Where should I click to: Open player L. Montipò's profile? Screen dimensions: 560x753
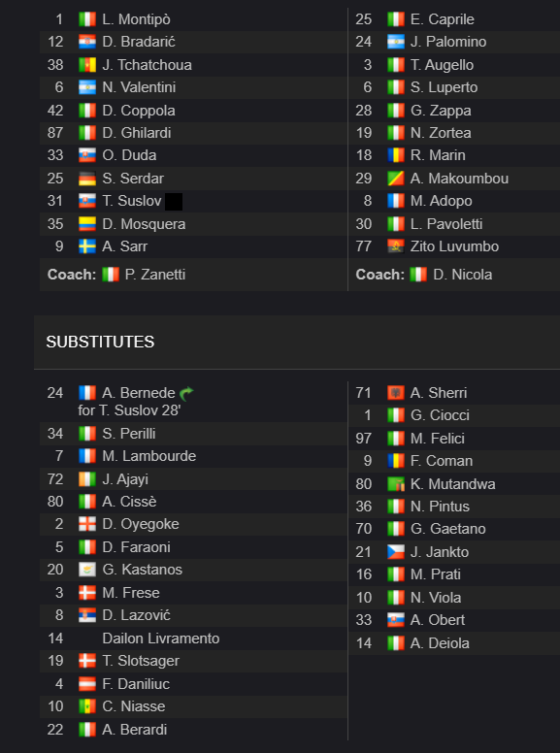click(137, 19)
